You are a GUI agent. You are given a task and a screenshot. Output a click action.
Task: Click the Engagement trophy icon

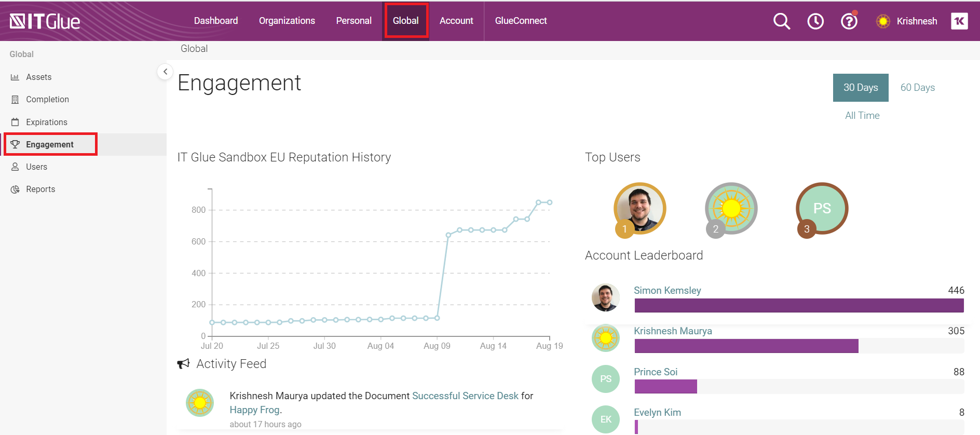tap(15, 144)
